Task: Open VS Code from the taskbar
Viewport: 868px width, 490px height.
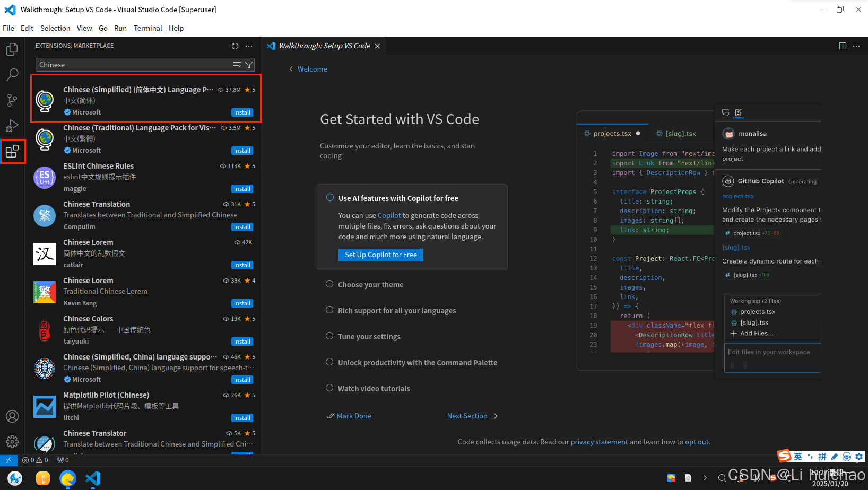Action: click(93, 478)
